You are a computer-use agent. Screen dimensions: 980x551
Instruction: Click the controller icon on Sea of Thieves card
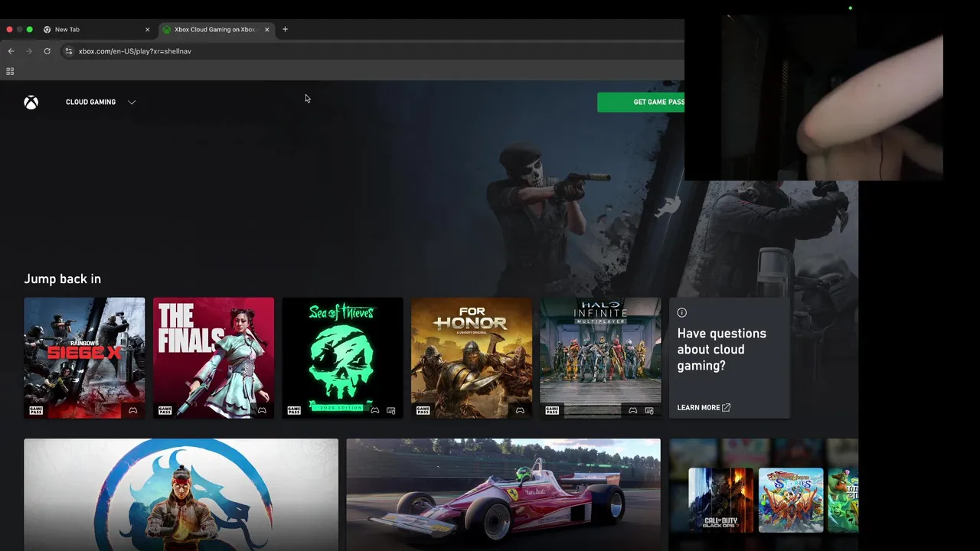(x=375, y=410)
